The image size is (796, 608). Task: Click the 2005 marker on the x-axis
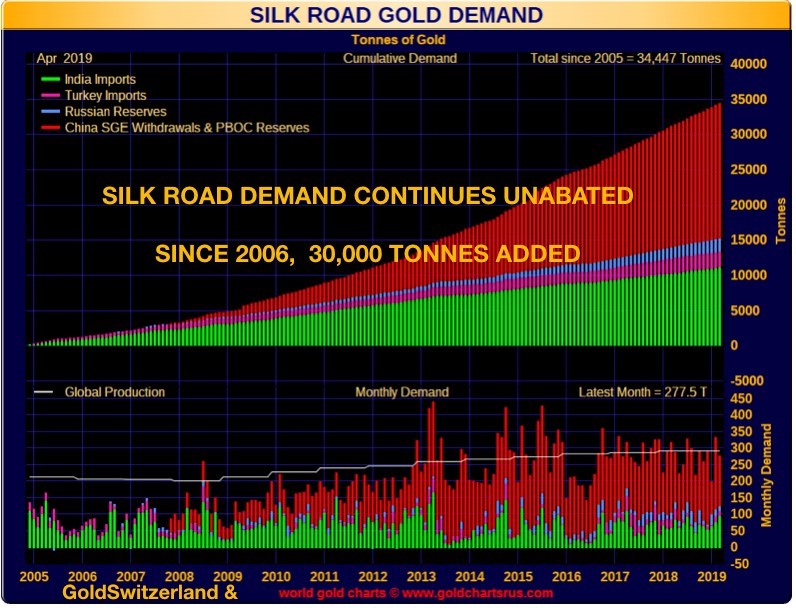coord(36,577)
